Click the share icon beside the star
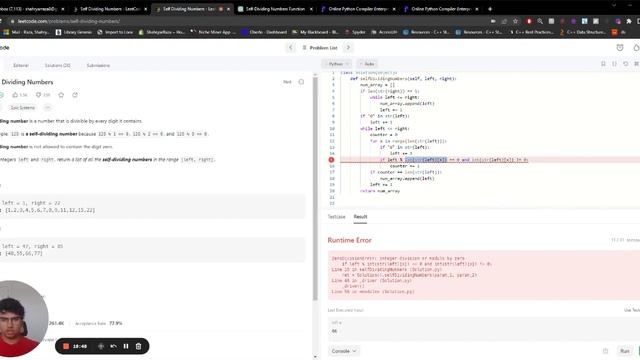640x360 pixels. coord(75,95)
